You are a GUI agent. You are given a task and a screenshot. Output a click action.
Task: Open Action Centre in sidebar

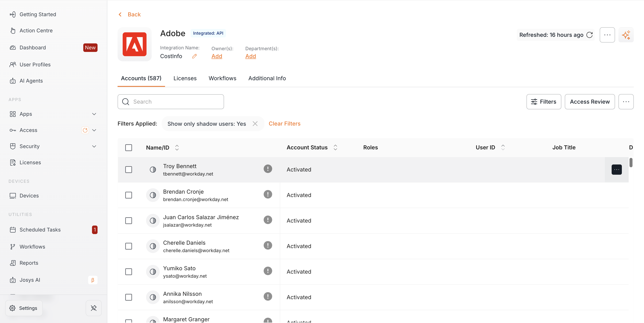click(x=31, y=30)
